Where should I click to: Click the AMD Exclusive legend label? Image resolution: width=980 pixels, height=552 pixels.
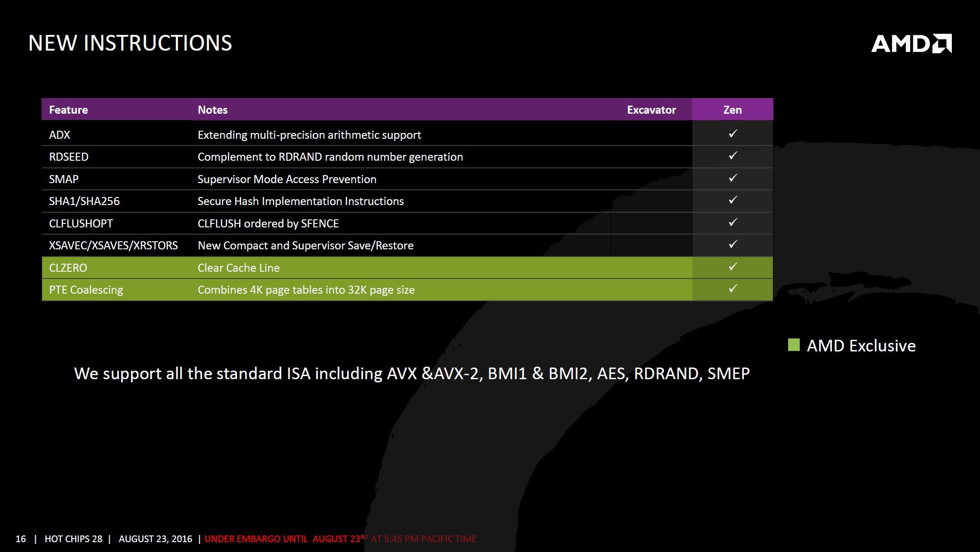861,346
